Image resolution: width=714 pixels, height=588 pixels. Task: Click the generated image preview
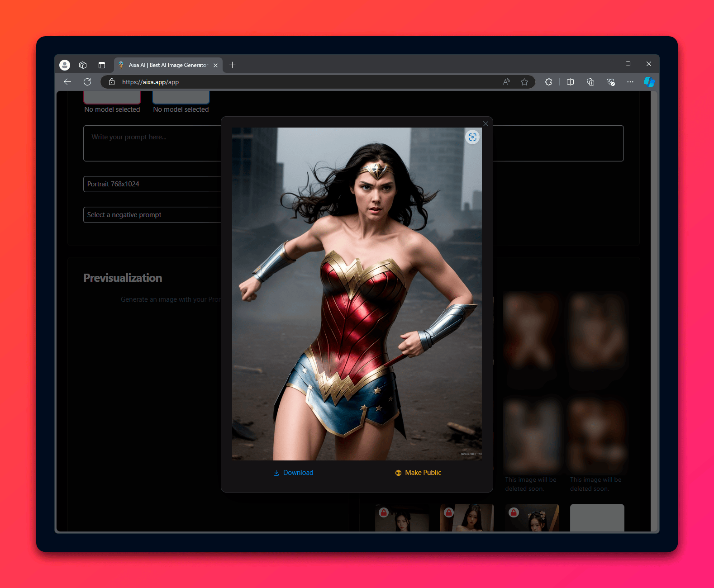(x=357, y=294)
